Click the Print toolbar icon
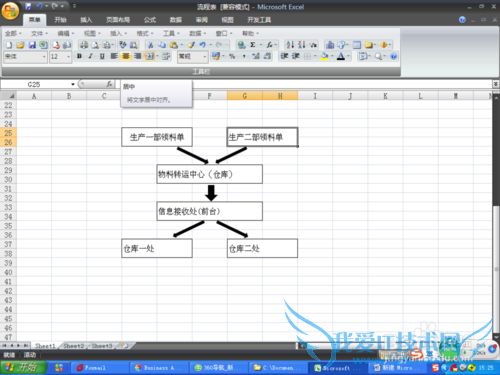Screen dimensions: 500x375 tap(84, 45)
